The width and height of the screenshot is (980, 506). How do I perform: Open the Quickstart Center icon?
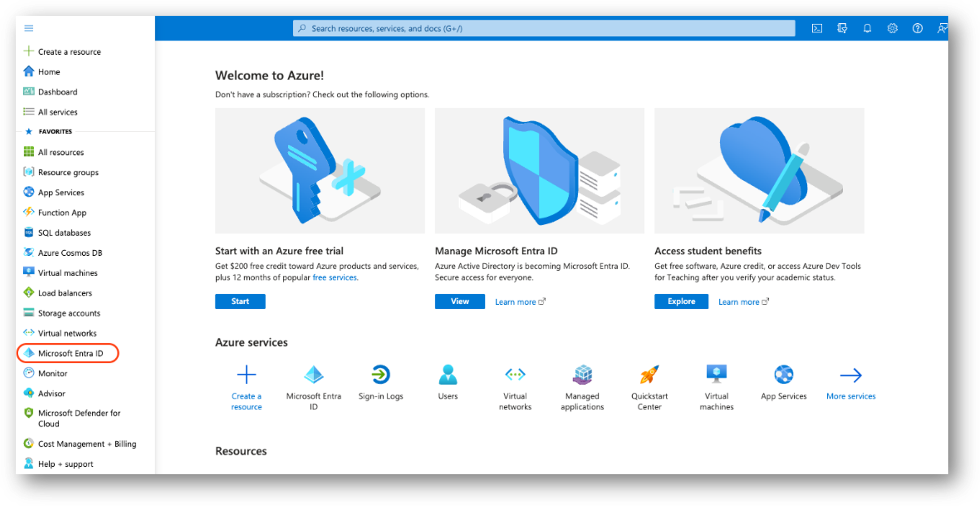tap(651, 374)
